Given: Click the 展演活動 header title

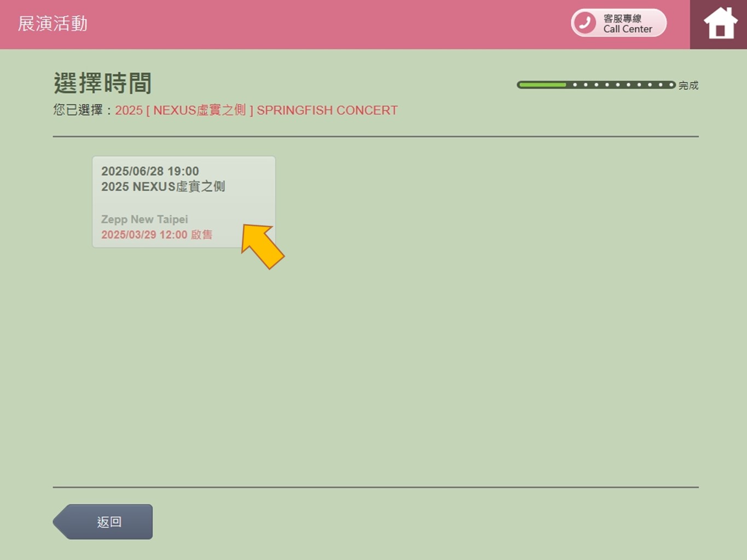Looking at the screenshot, I should coord(53,24).
